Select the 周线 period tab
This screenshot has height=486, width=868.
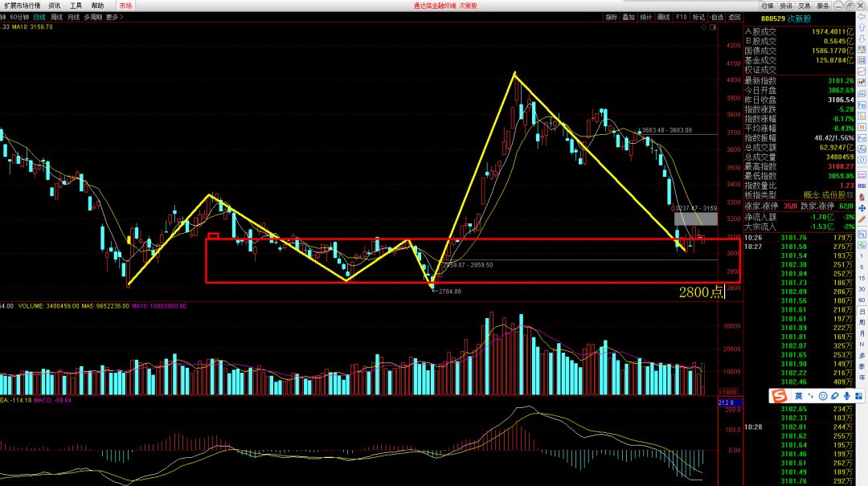[x=56, y=17]
